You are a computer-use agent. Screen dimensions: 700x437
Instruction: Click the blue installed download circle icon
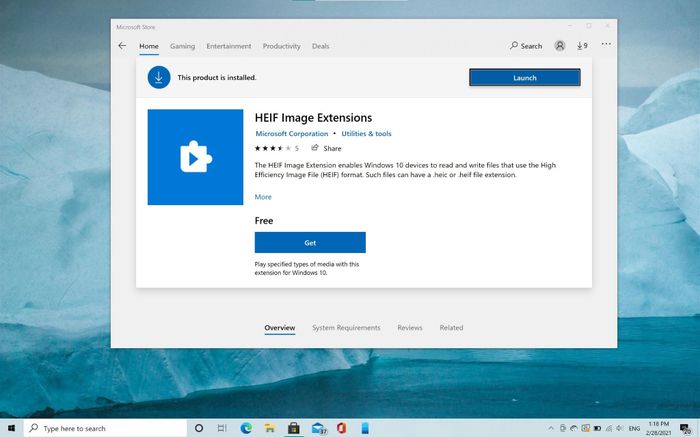pos(159,77)
